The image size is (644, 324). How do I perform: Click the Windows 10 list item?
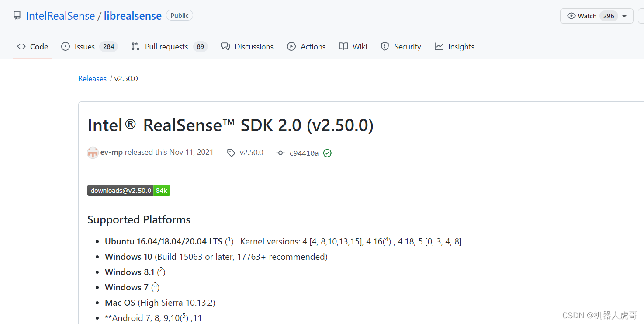pyautogui.click(x=216, y=257)
